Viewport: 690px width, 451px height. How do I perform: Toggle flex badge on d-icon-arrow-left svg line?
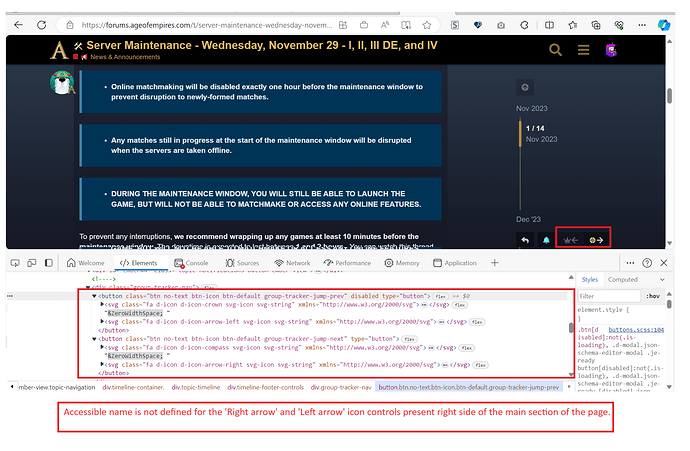pyautogui.click(x=477, y=322)
